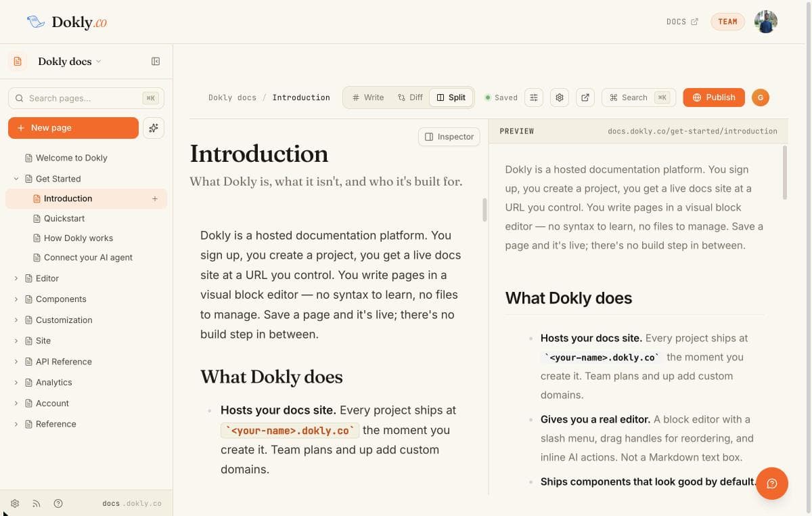
Task: Open the chat support floating button
Action: (x=772, y=483)
